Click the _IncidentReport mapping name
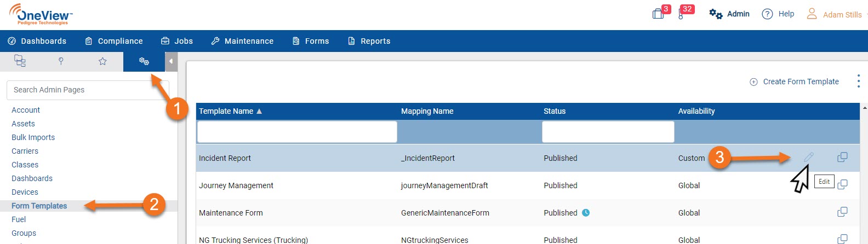Screen dimensions: 868x244 428,158
